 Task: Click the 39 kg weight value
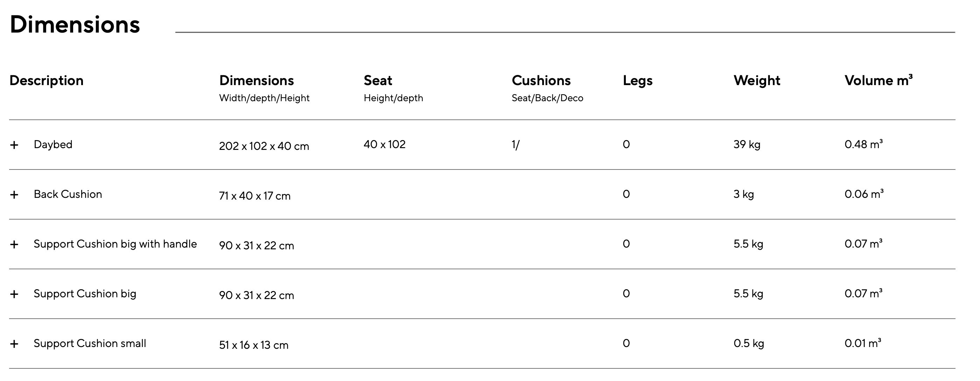pos(747,145)
